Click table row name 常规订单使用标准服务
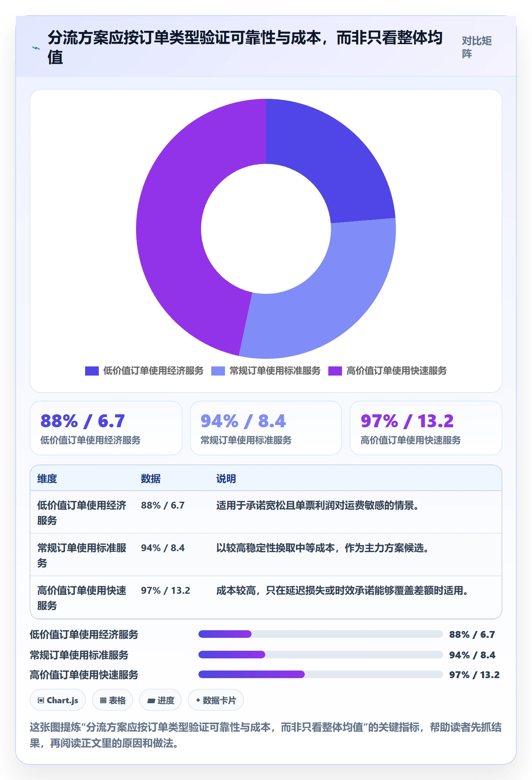 [x=82, y=555]
